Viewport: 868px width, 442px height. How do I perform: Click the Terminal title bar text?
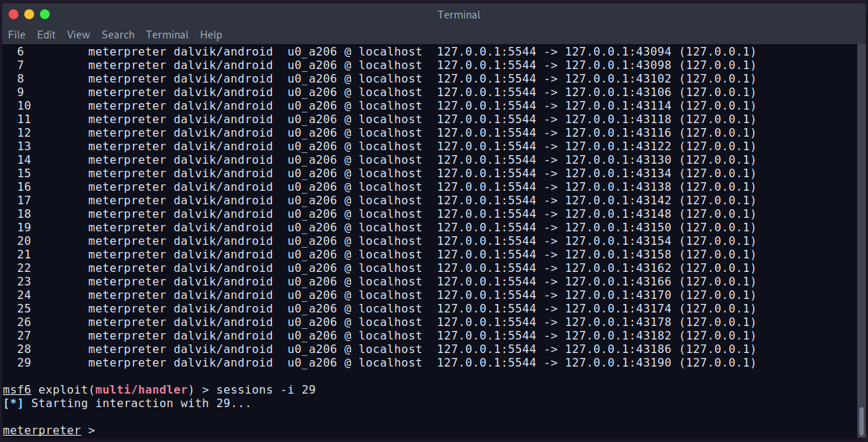coord(459,14)
